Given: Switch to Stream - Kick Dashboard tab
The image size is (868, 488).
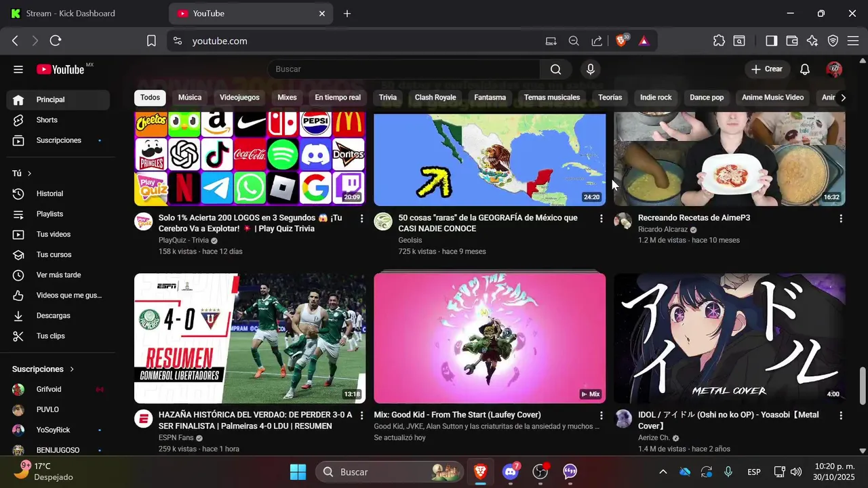Looking at the screenshot, I should 71,14.
